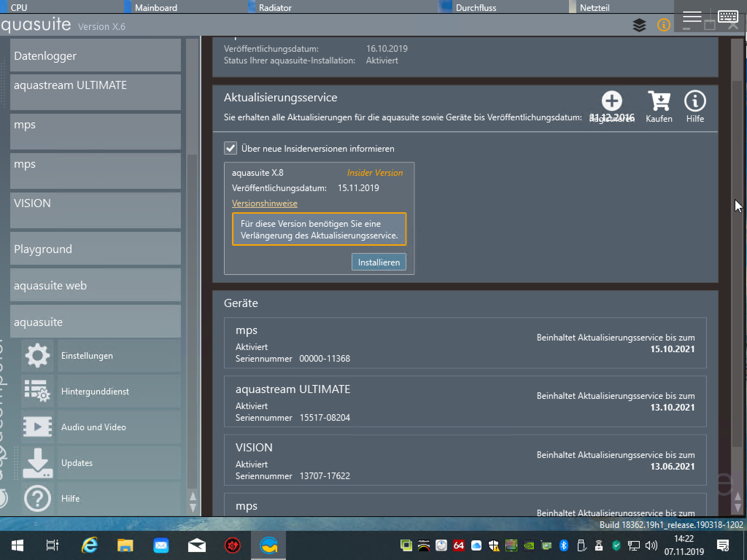Viewport: 747px width, 560px height.
Task: Click the Hilfe question mark icon in sidebar
Action: point(37,498)
